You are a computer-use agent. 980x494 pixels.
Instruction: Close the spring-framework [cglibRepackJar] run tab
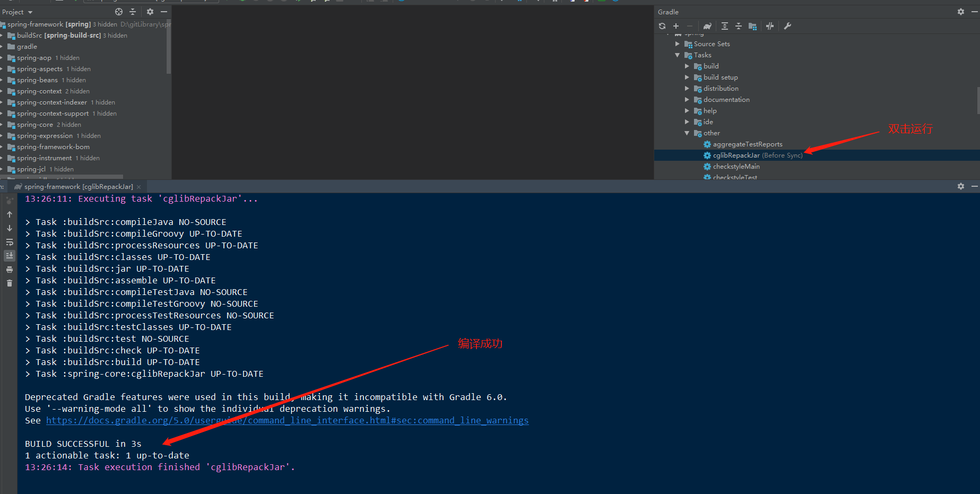(x=139, y=187)
